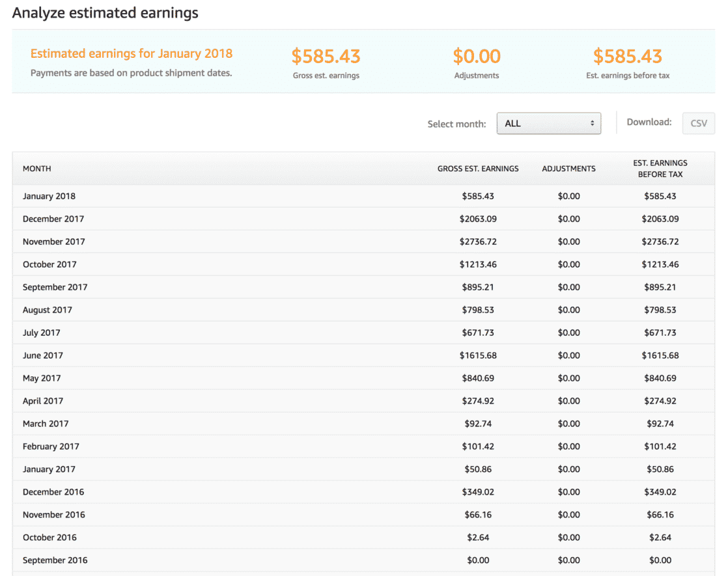Download the report as CSV

click(698, 124)
